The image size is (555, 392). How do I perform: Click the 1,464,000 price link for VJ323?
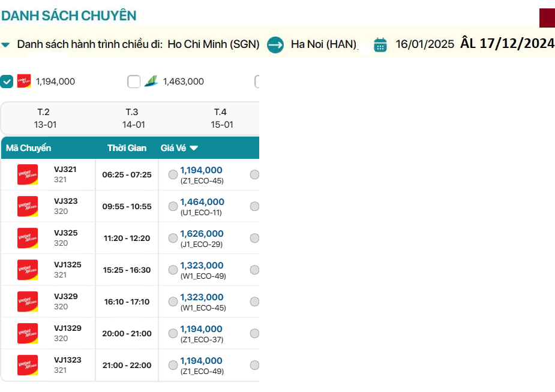pos(202,202)
